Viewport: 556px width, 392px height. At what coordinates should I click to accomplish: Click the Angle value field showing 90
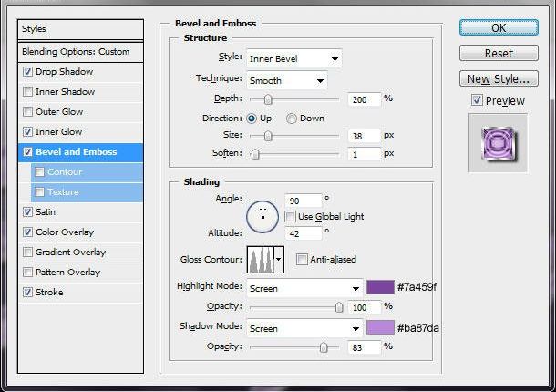[304, 201]
